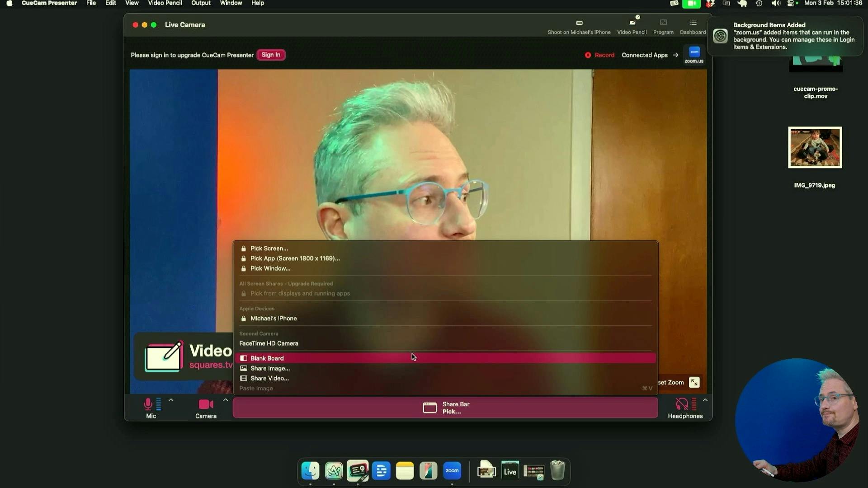Click the Dropbox menu bar icon
The width and height of the screenshot is (868, 488).
point(710,4)
